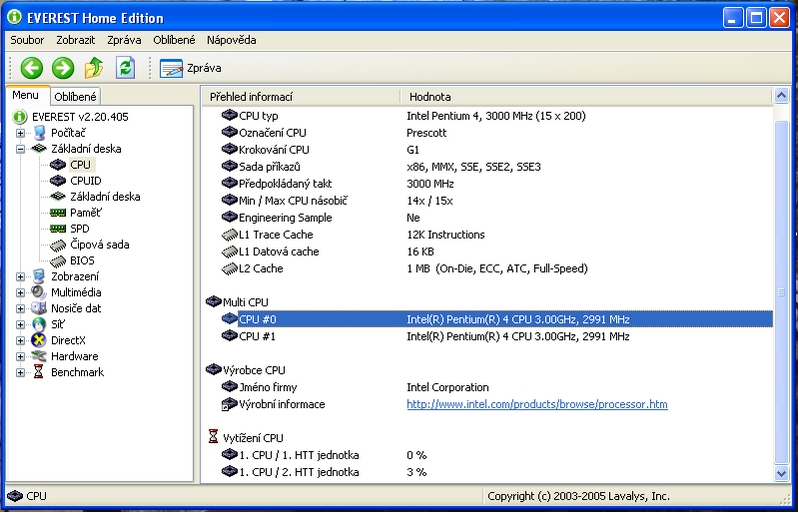Open the Nápověda menu
This screenshot has width=798, height=513.
point(231,40)
